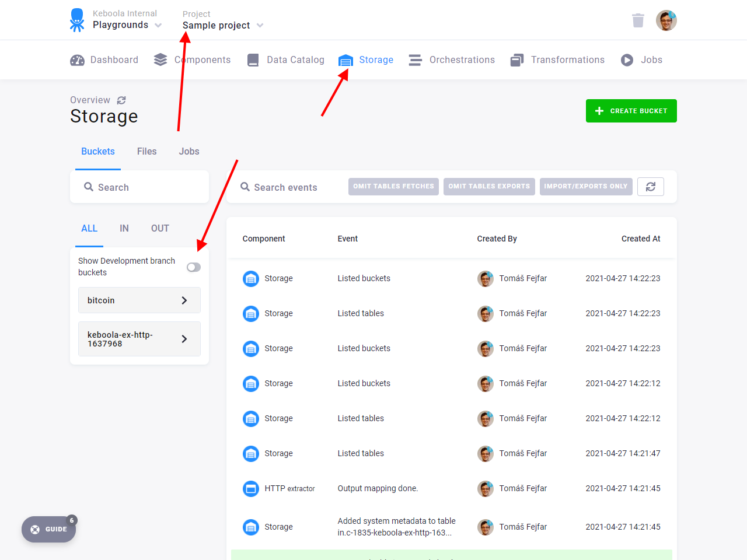Toggle Show Development branch buckets switch
The height and width of the screenshot is (560, 747).
[194, 267]
